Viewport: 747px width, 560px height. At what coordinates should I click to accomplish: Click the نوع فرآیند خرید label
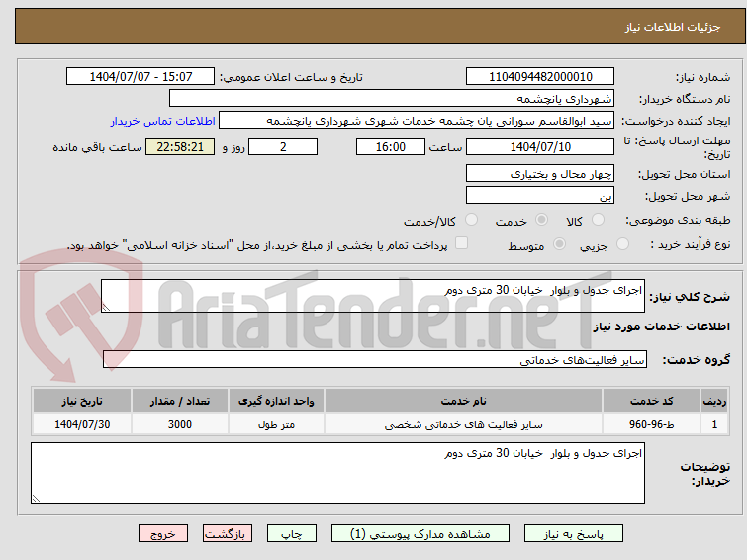point(691,245)
